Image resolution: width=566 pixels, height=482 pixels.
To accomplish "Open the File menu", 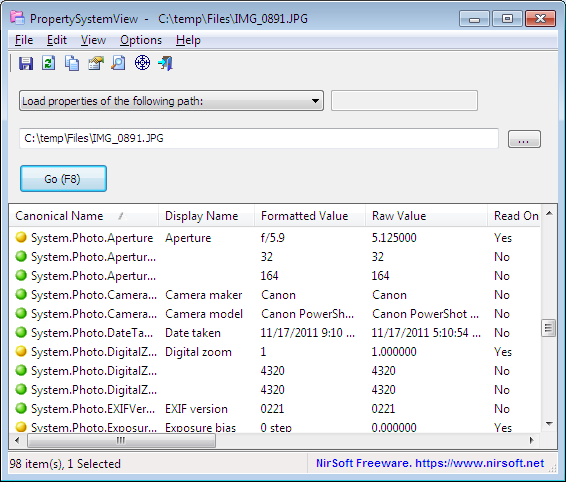I will coord(24,40).
